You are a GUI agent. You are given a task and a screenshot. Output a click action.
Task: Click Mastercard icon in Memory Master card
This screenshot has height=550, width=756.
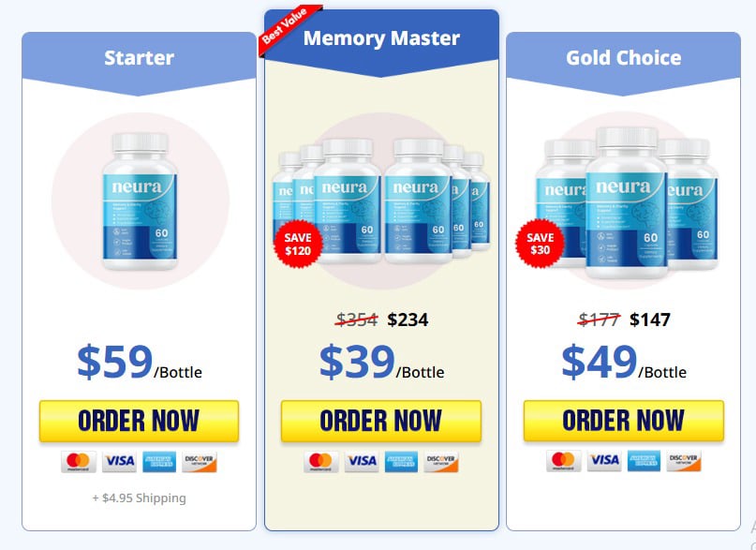[x=321, y=462]
